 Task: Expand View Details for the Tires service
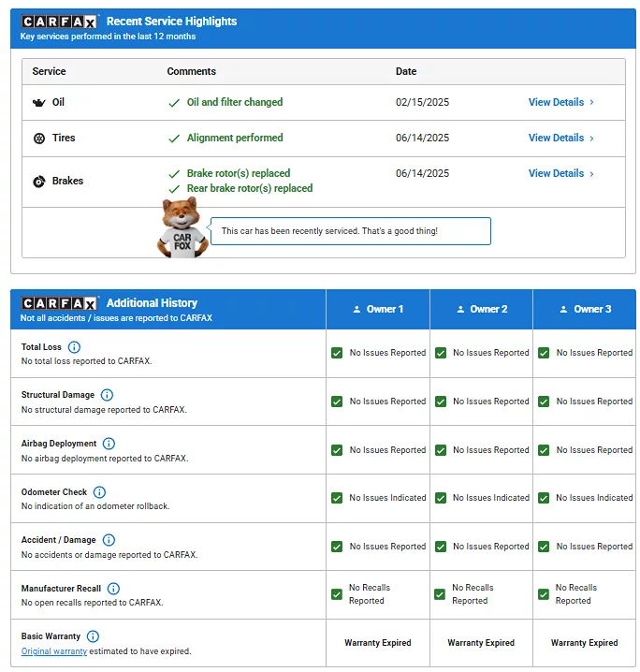pos(560,139)
